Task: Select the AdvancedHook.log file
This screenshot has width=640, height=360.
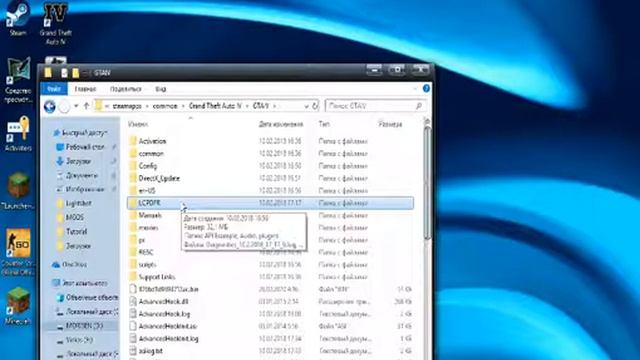Action: click(270, 314)
